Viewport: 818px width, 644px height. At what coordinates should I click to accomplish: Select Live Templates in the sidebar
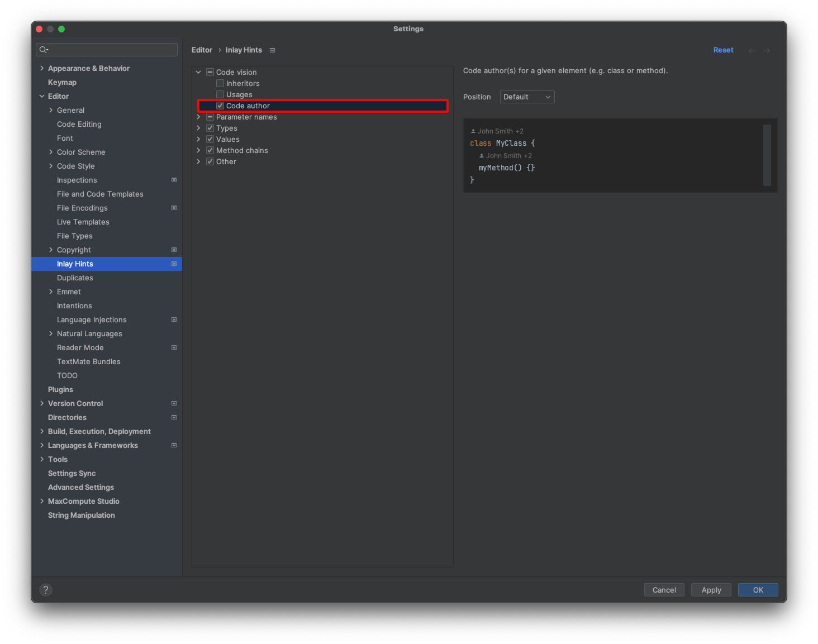coord(83,222)
